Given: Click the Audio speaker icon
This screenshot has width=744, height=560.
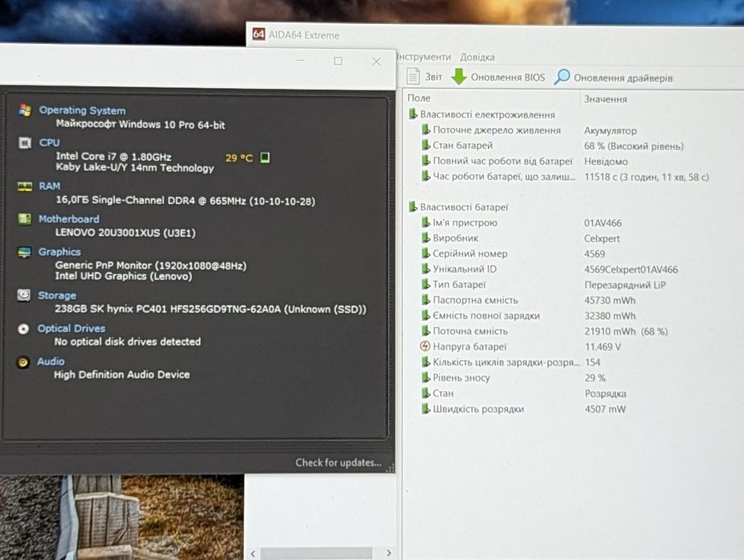Looking at the screenshot, I should 22,362.
